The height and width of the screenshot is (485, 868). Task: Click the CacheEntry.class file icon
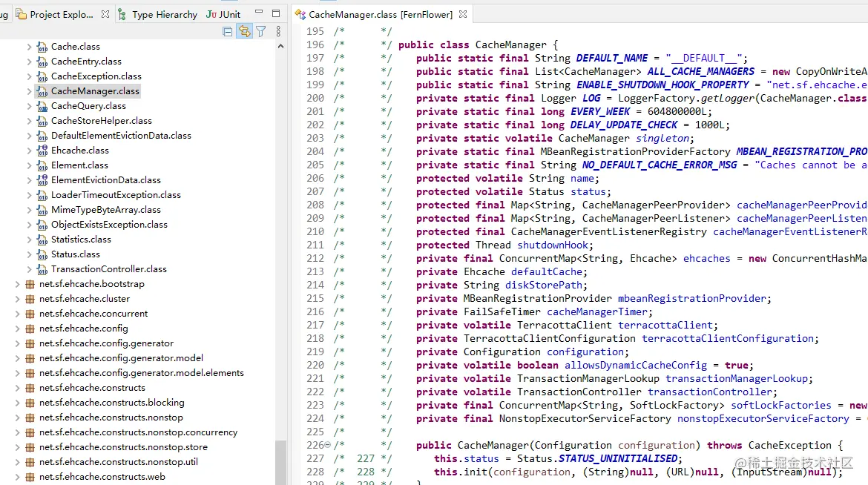pyautogui.click(x=42, y=62)
